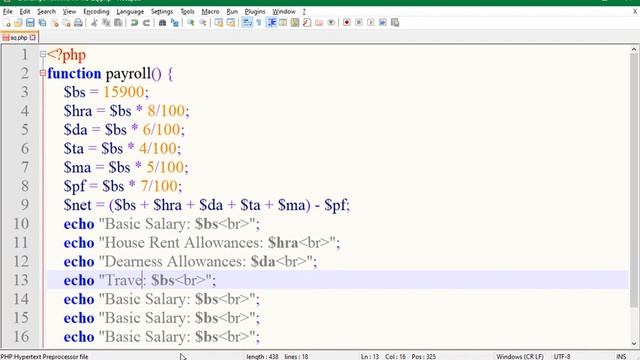This screenshot has height=360, width=640.
Task: Cut selection with the scissors icon
Action: tap(94, 23)
